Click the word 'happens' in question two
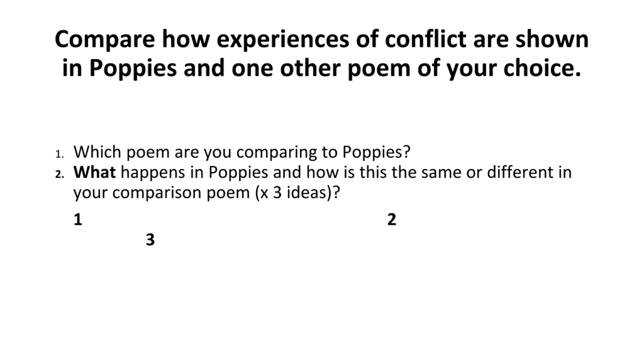The width and height of the screenshot is (644, 362). click(153, 173)
